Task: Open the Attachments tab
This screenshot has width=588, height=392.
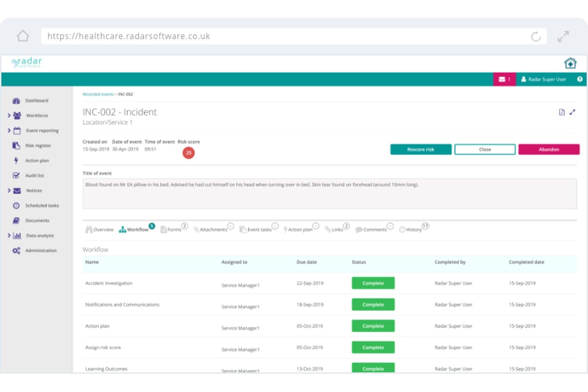Action: coord(213,229)
